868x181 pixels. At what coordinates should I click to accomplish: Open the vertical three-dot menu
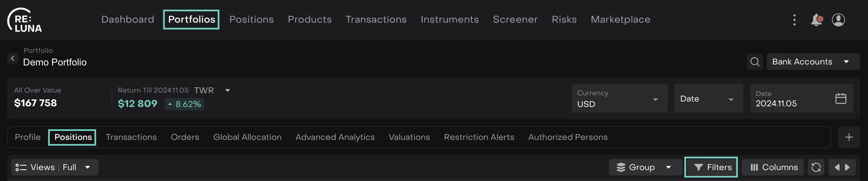point(794,20)
